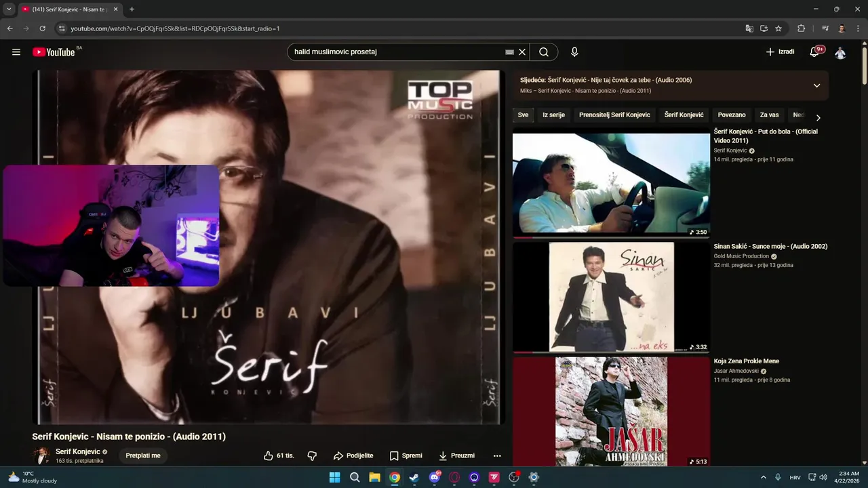Download the video with Preuzmi
This screenshot has width=868, height=488.
pos(456,455)
